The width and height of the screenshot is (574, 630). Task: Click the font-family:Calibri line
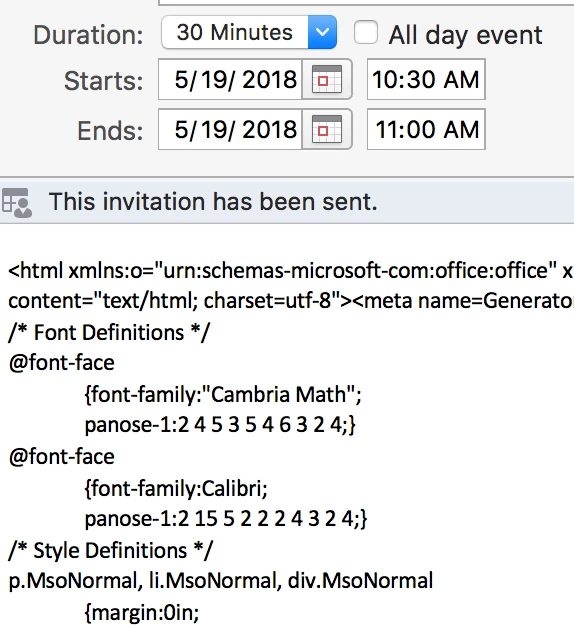point(176,489)
